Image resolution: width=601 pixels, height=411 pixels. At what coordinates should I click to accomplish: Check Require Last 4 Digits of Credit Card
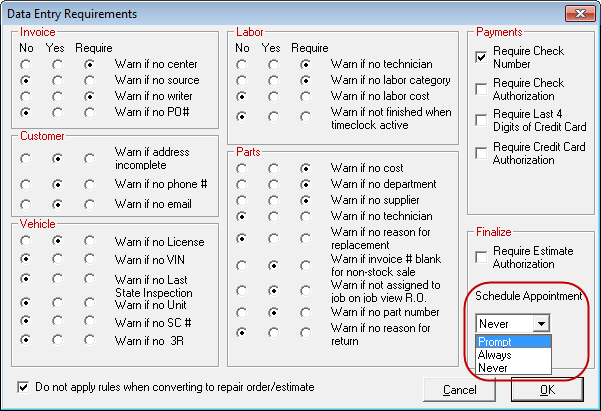point(482,121)
